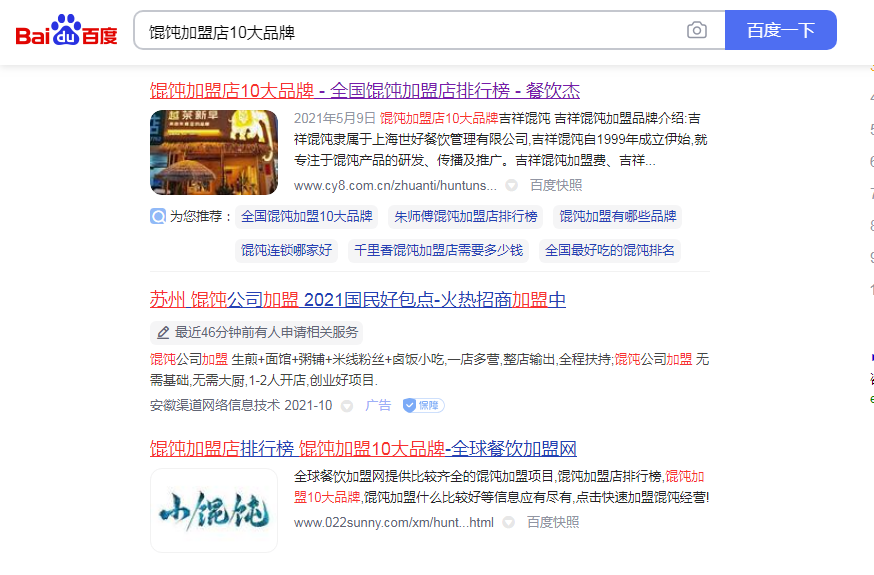
Task: Expand dropdown arrow beside www.cy8.com.cn URL
Action: click(x=511, y=186)
